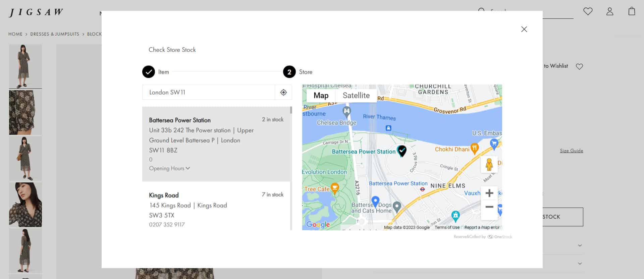Click the locate-me crosshair icon
The height and width of the screenshot is (279, 644).
[283, 93]
